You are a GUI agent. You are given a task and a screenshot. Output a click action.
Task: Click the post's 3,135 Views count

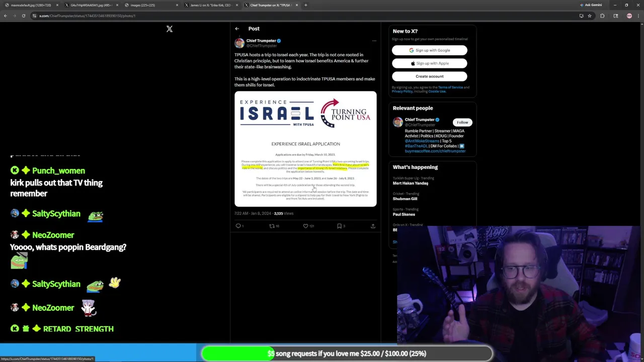(283, 214)
